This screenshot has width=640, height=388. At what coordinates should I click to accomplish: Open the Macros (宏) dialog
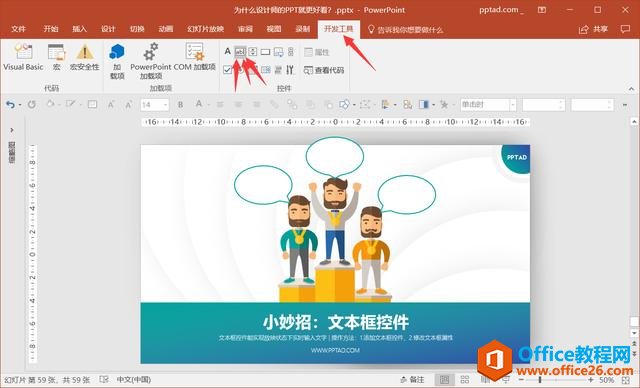tap(56, 57)
